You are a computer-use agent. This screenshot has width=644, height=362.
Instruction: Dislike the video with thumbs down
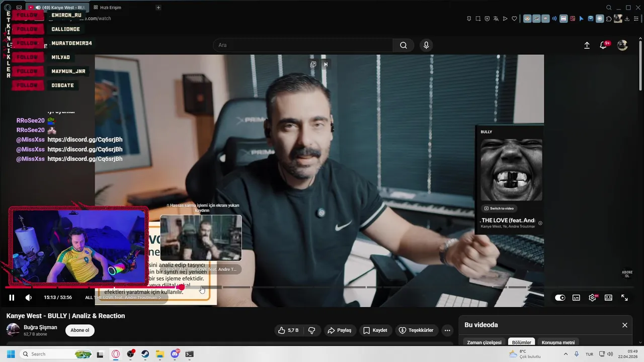(312, 330)
